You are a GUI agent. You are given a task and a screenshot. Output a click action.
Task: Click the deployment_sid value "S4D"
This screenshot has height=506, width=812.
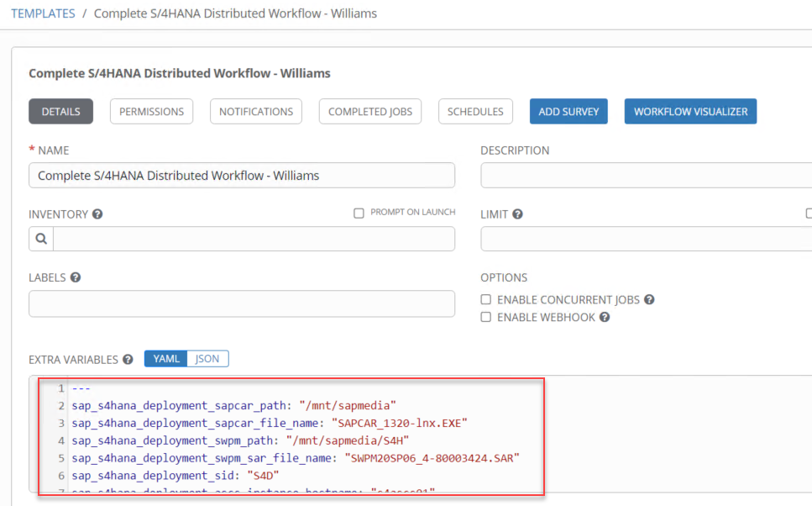click(263, 476)
